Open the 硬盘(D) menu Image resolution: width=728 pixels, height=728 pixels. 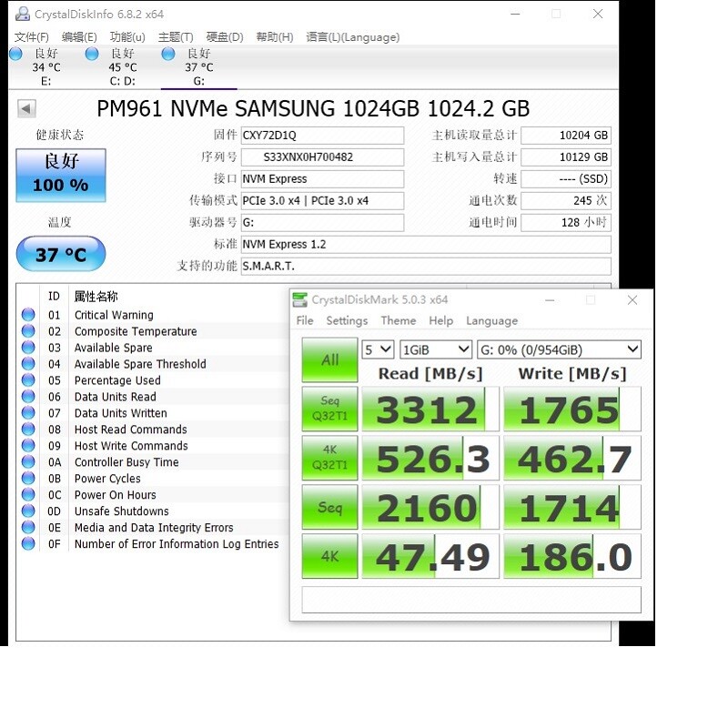click(x=225, y=37)
